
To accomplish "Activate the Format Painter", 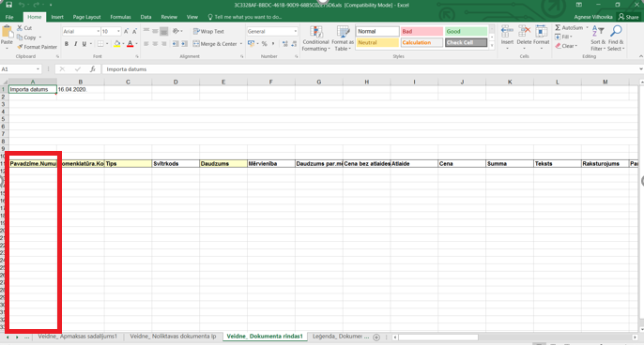I will [x=37, y=47].
